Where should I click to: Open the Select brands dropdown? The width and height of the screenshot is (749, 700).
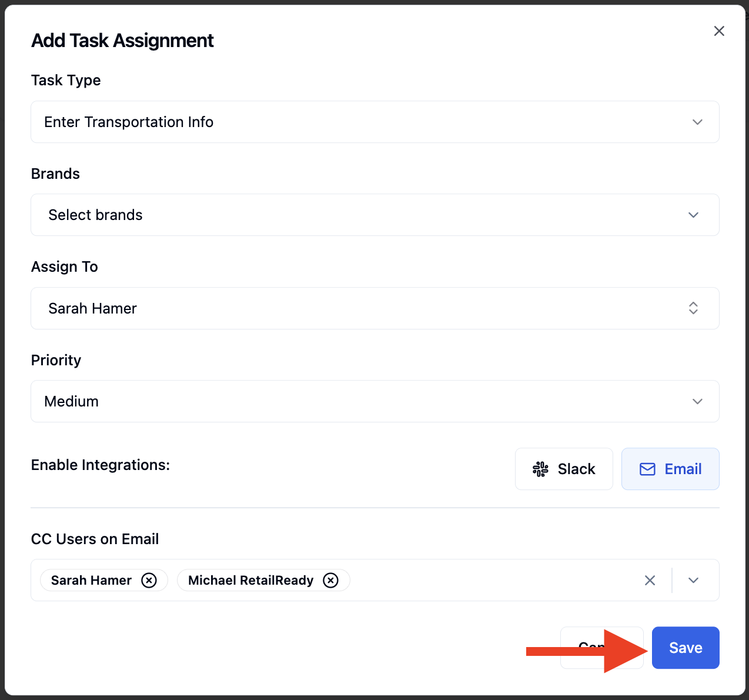pos(374,215)
